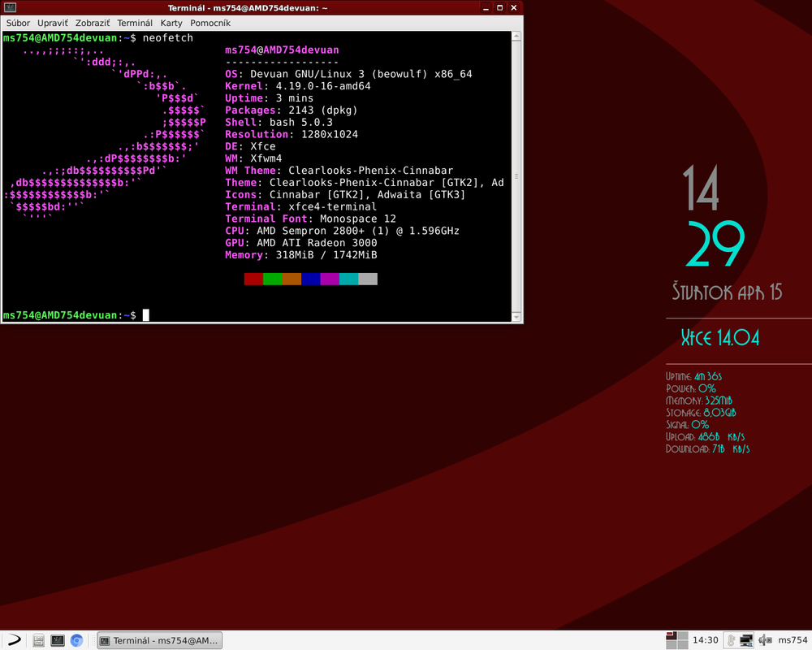Click the orange color block in neofetch output
This screenshot has height=650, width=812.
point(292,279)
